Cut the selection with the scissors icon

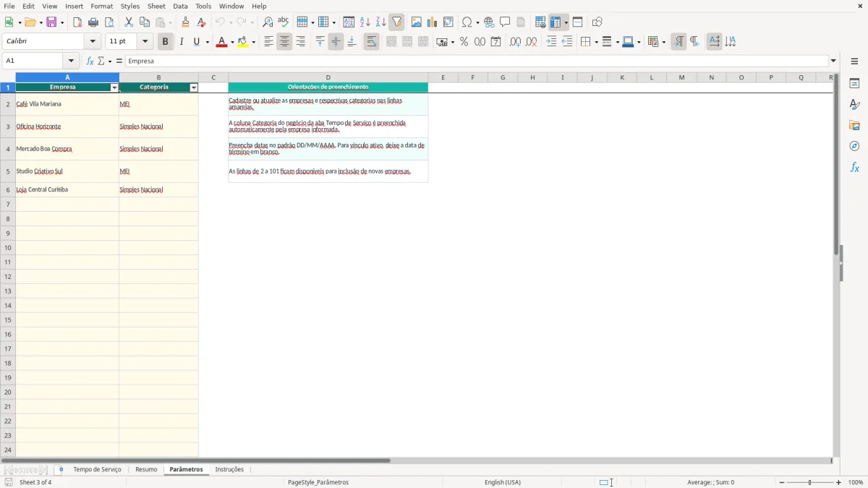point(129,22)
